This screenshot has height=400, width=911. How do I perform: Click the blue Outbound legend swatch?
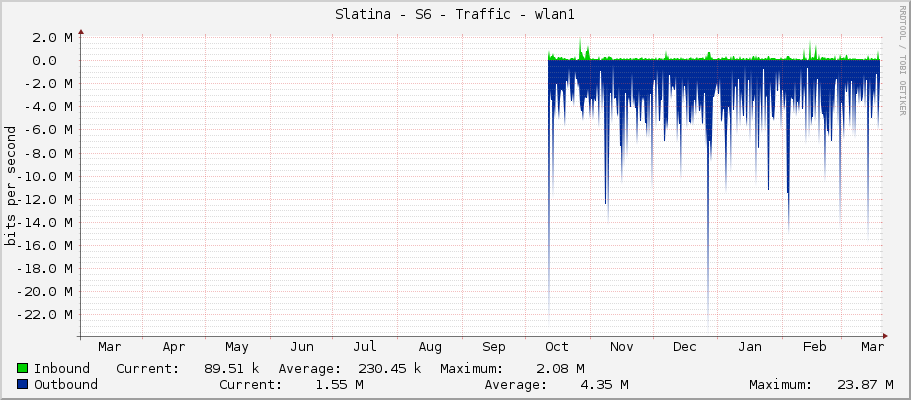tap(23, 384)
